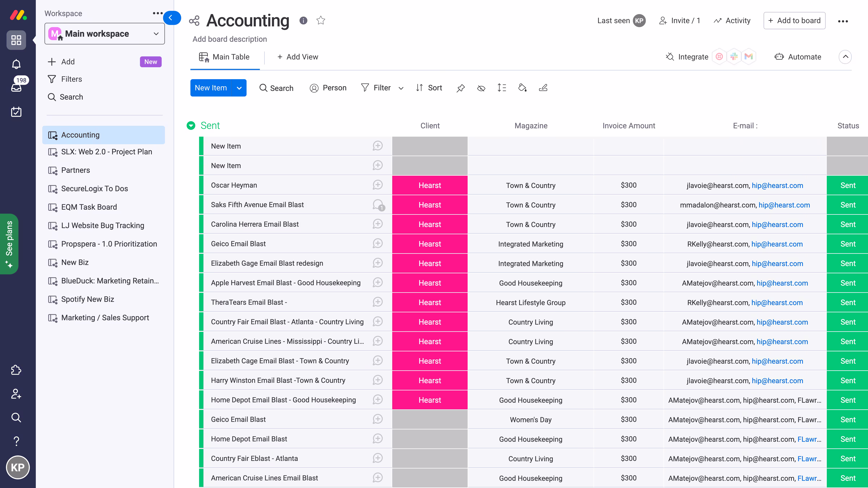868x488 pixels.
Task: Click the share board icon
Action: pos(194,21)
